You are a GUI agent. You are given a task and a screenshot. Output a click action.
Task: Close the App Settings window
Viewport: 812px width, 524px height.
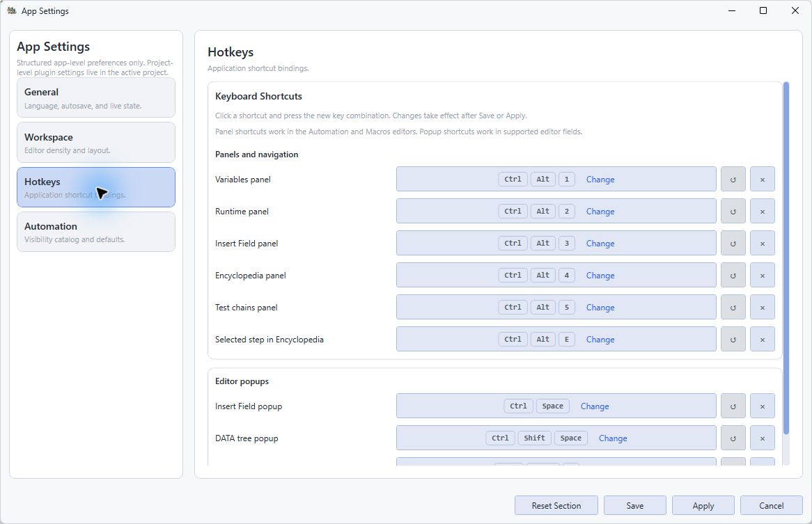795,10
